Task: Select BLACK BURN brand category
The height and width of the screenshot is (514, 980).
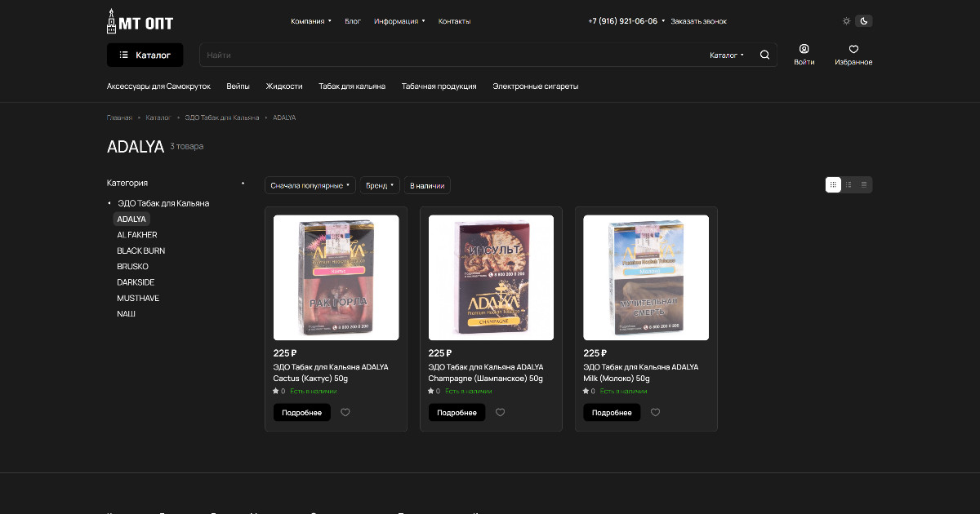Action: [141, 250]
